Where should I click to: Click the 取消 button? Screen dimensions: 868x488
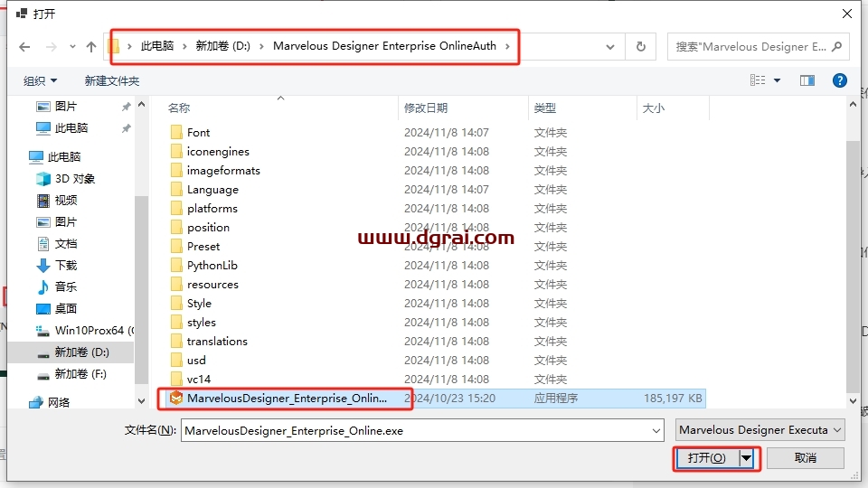(x=806, y=458)
